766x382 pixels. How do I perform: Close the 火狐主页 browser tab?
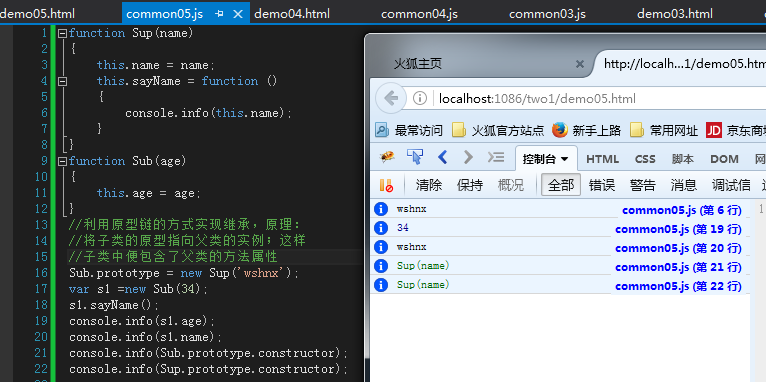click(x=580, y=64)
